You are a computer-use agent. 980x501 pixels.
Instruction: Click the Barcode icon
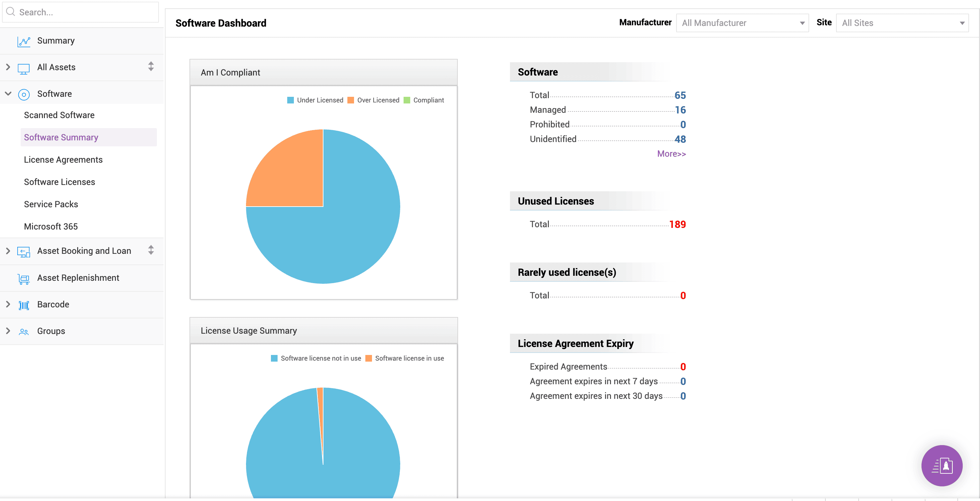[x=24, y=305]
